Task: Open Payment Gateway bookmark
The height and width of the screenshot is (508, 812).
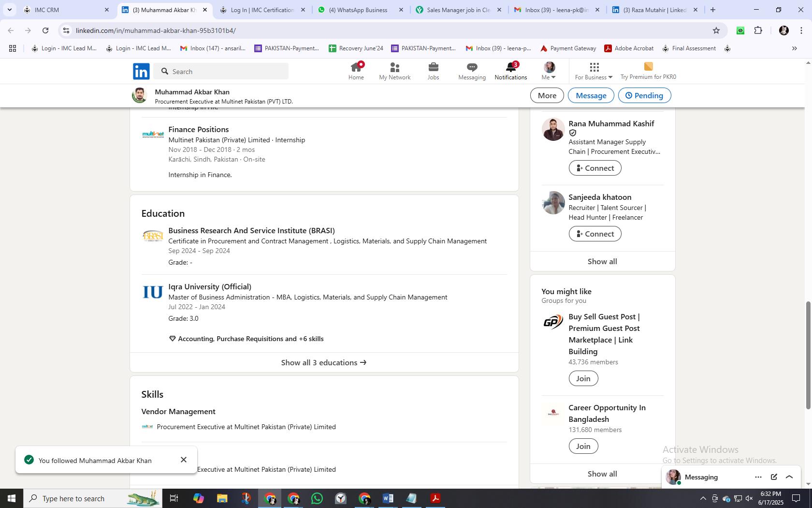Action: (x=568, y=48)
